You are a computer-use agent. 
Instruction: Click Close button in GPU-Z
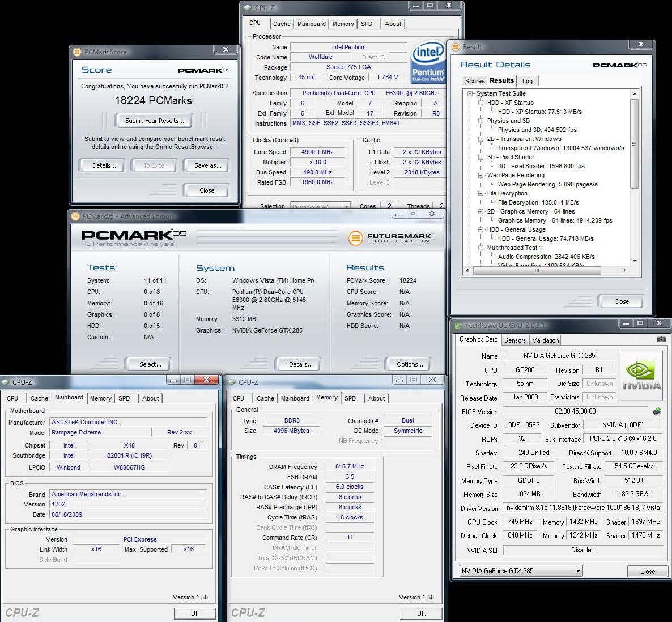click(x=648, y=572)
